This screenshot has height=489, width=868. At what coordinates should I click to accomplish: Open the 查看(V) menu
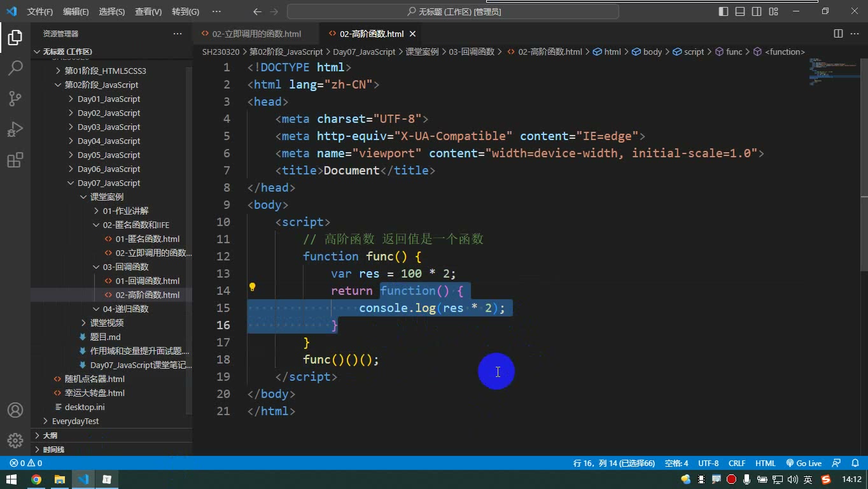148,11
